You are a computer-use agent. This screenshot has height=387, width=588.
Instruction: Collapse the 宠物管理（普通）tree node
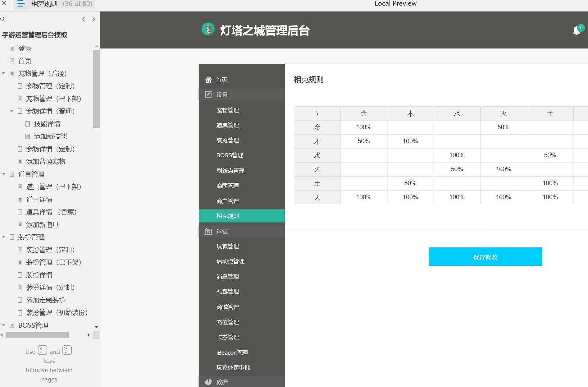[x=4, y=73]
